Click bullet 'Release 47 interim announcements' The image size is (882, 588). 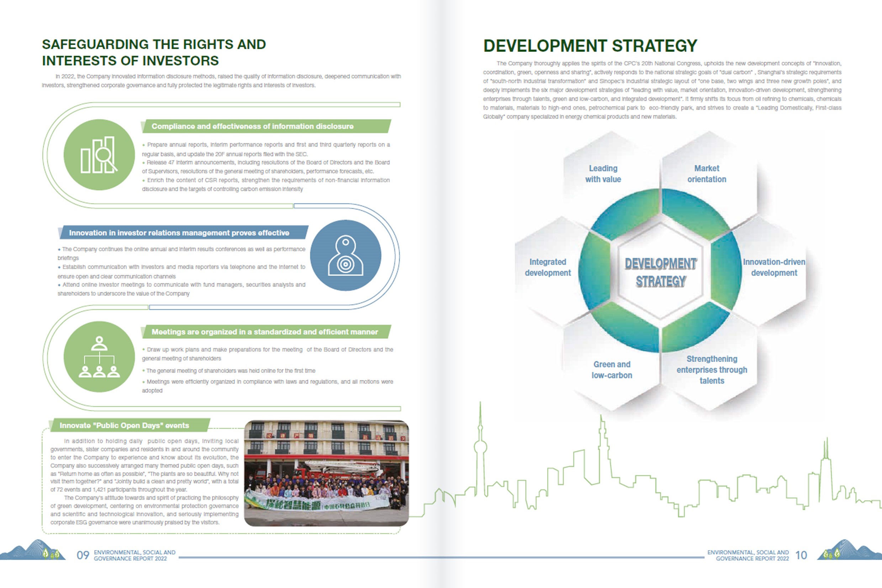266,167
